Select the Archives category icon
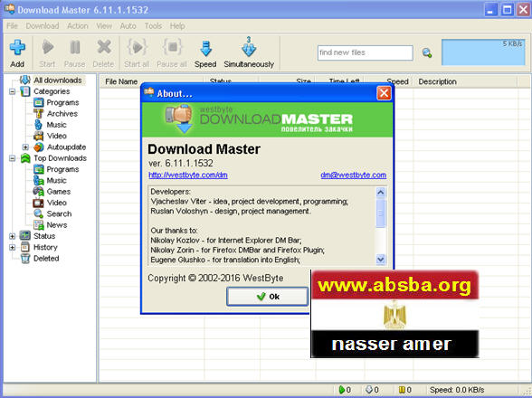Screen dimensions: 532x398 click(x=38, y=114)
